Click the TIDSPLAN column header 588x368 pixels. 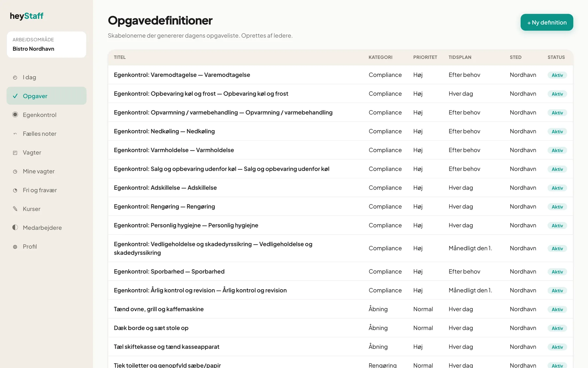460,57
